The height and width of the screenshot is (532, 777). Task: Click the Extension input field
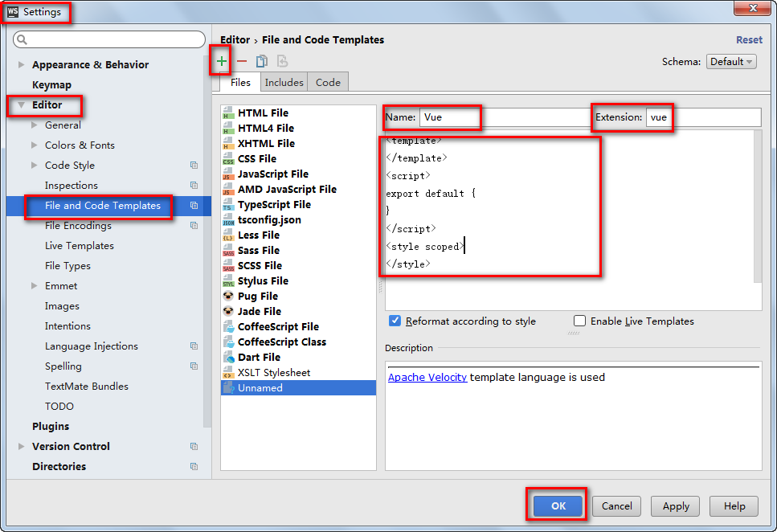coord(704,117)
